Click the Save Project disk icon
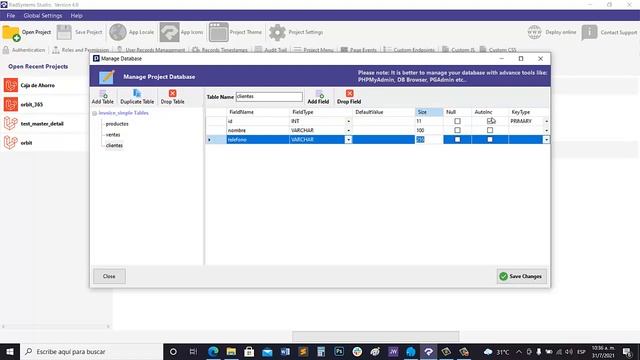 64,32
